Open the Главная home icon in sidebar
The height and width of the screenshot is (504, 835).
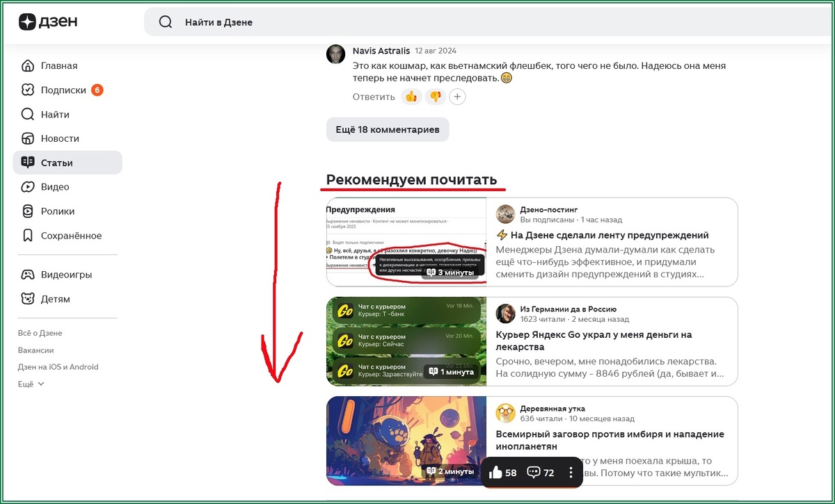click(29, 65)
